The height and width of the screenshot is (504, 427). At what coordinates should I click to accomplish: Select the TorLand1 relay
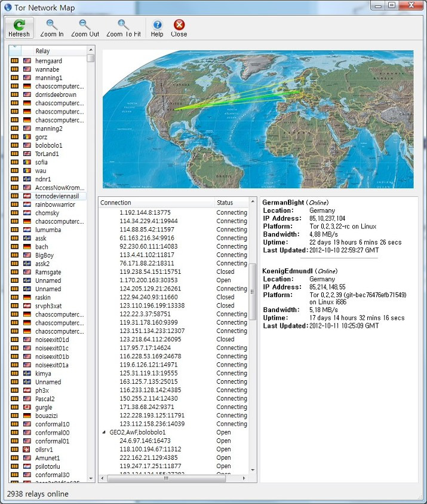(47, 154)
